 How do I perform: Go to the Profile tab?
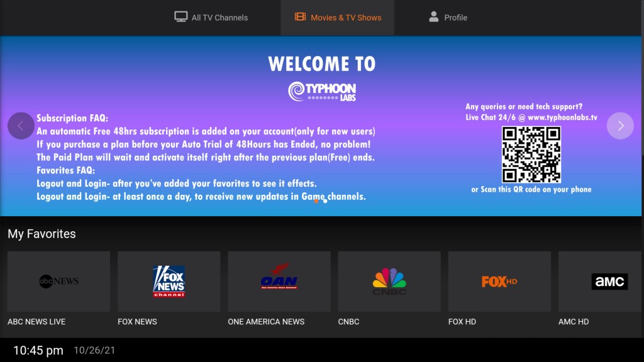click(448, 18)
